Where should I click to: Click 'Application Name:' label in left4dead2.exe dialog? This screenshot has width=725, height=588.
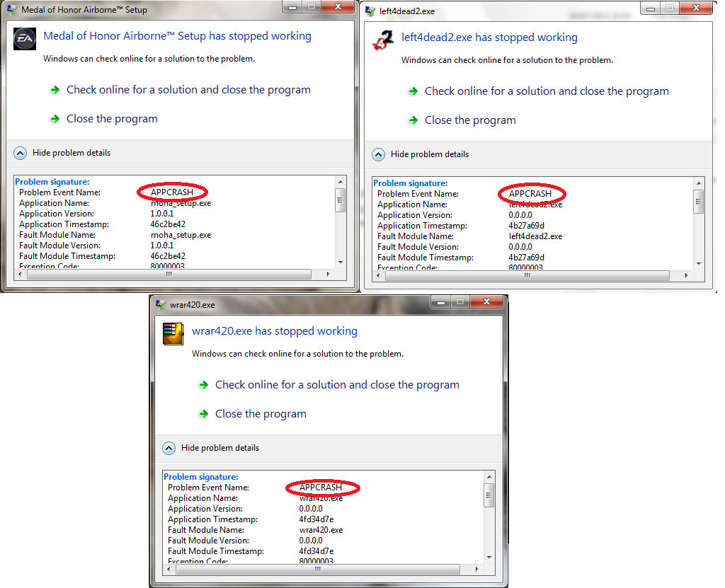[x=413, y=204]
